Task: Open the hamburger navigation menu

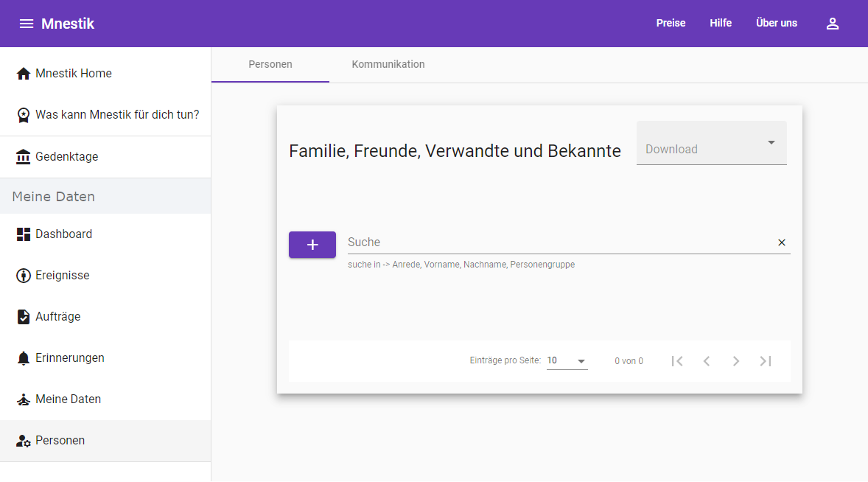Action: click(27, 24)
